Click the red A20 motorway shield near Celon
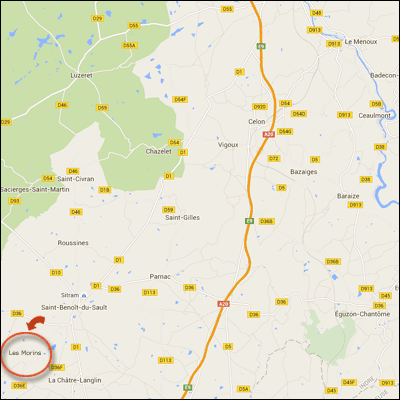 [x=269, y=134]
